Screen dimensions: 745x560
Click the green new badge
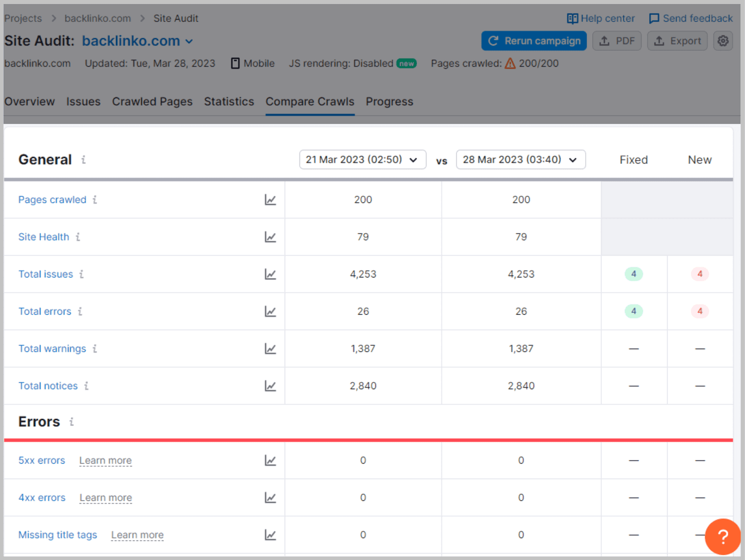[406, 64]
